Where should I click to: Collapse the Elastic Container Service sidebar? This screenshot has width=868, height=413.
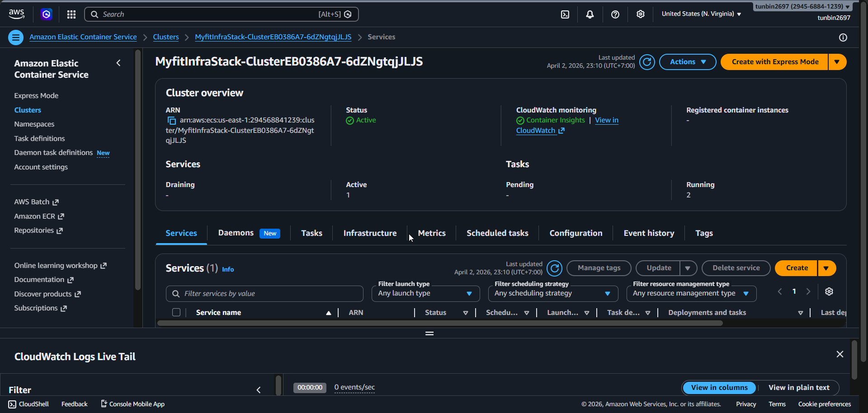point(118,63)
